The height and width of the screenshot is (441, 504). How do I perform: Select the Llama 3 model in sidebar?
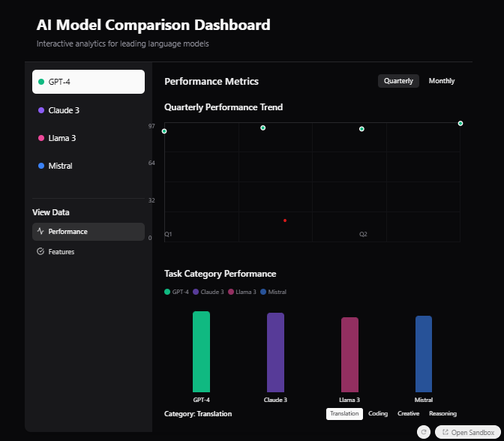(88, 138)
